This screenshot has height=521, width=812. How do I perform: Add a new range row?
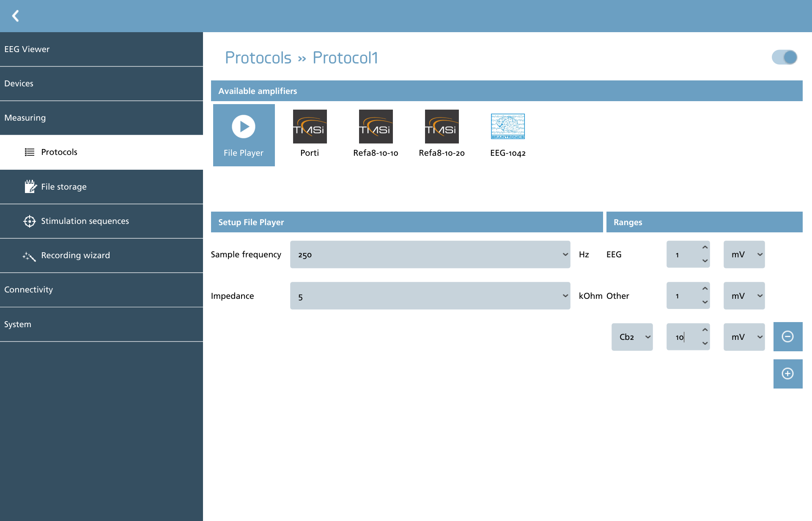pyautogui.click(x=788, y=374)
